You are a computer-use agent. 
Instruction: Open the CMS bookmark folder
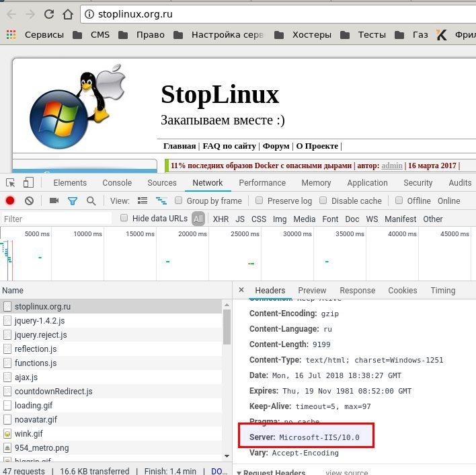coord(91,35)
